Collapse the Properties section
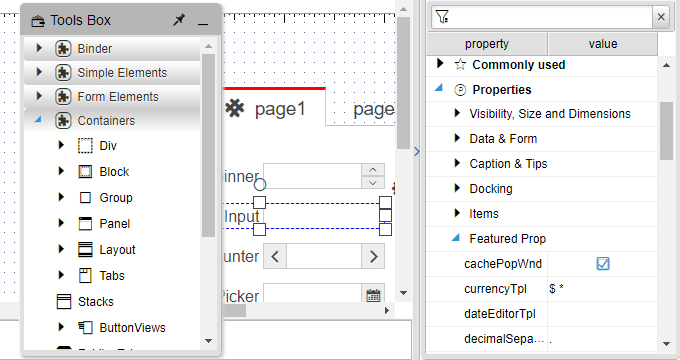The image size is (680, 360). 439,88
